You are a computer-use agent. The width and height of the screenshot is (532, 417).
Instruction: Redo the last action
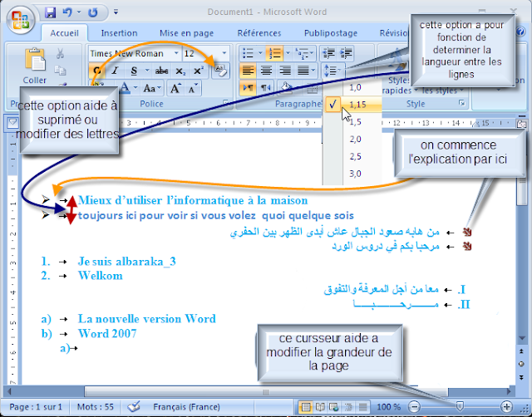click(x=92, y=13)
